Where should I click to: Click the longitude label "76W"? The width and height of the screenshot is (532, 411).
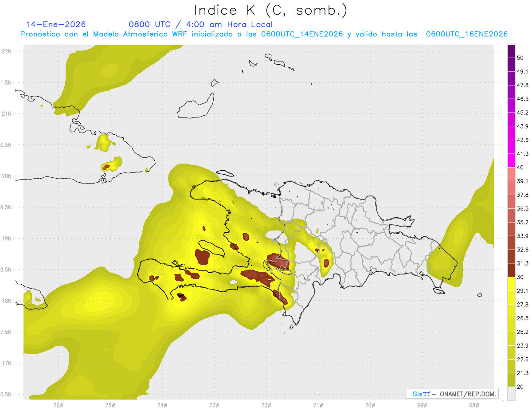58,405
